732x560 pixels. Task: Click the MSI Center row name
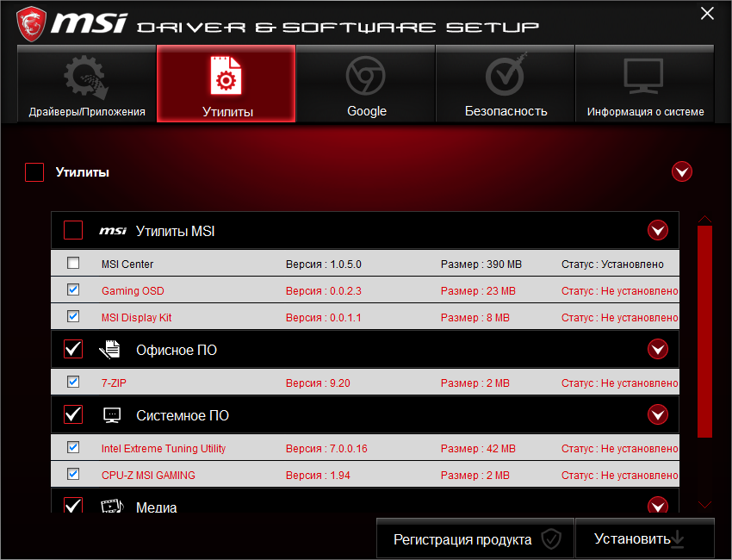point(127,264)
